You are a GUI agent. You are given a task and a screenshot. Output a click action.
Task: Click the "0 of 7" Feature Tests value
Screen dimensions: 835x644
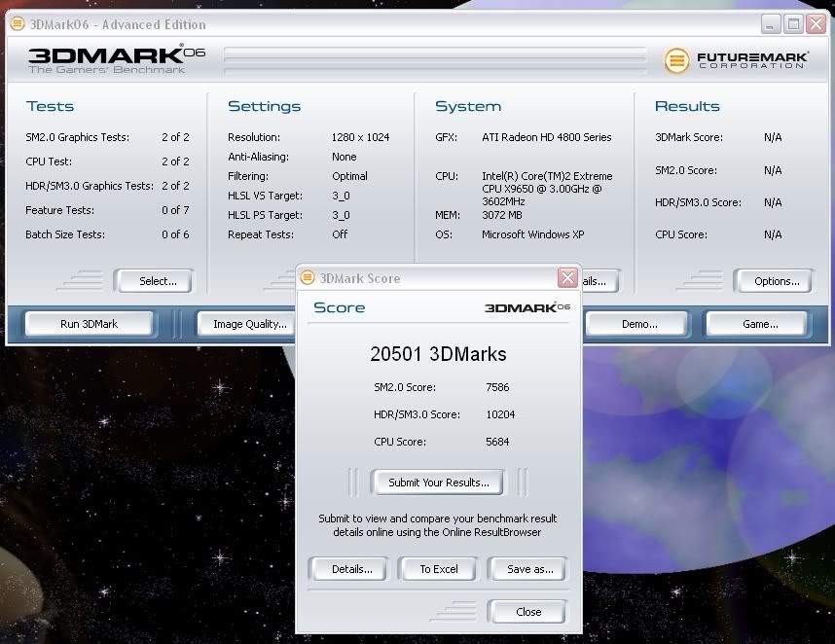pyautogui.click(x=175, y=210)
